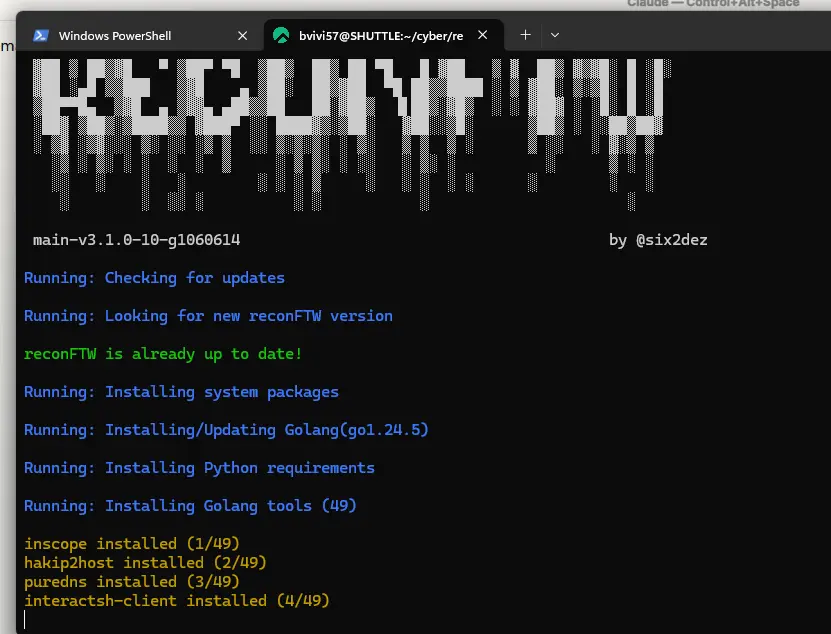
Task: Click 'Looking for new reconFTW version' line
Action: click(x=208, y=316)
